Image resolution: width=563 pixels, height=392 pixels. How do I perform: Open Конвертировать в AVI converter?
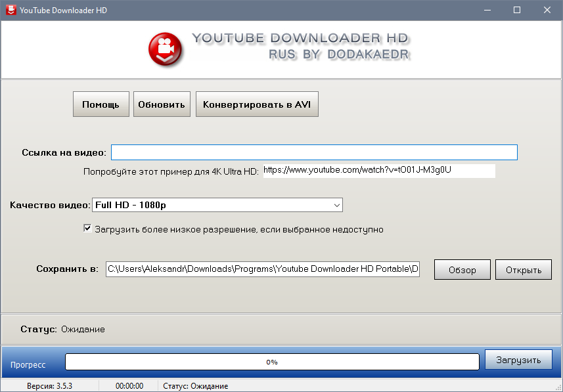(257, 104)
